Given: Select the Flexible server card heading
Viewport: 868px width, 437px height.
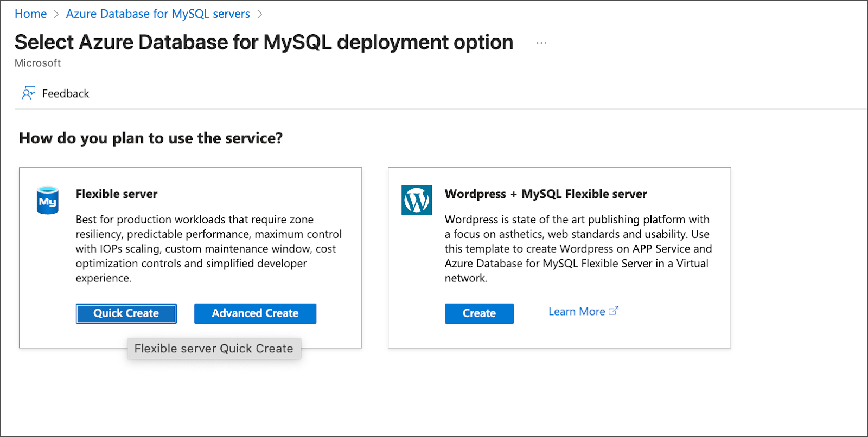Looking at the screenshot, I should (117, 194).
